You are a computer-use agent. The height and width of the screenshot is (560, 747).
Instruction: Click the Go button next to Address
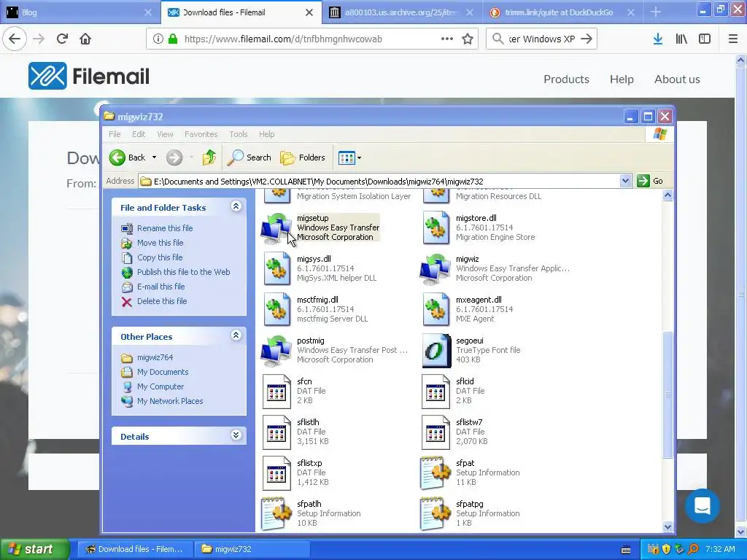pyautogui.click(x=650, y=181)
